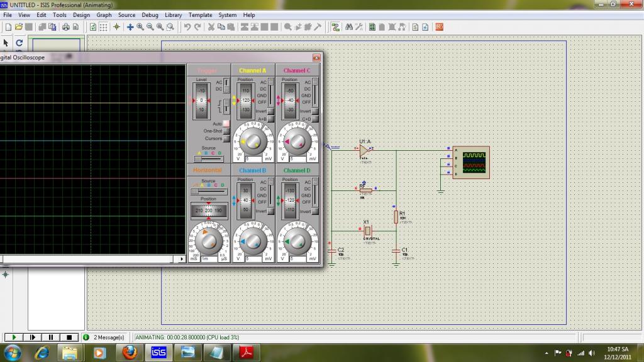Enable One-Shot trigger mode
The height and width of the screenshot is (362, 644).
coord(226,131)
